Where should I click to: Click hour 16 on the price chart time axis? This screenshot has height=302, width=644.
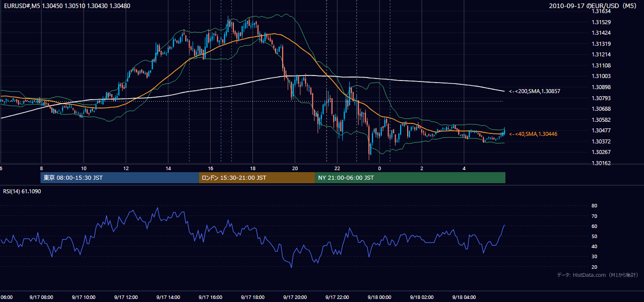click(x=211, y=169)
